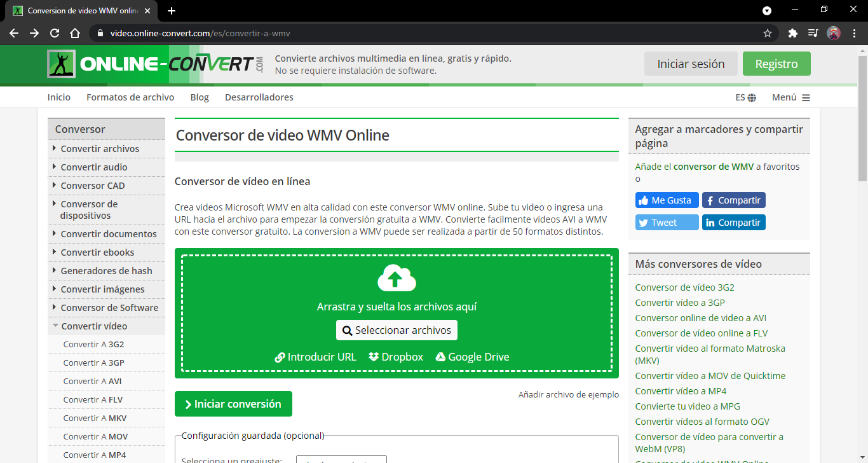Click the Iniciar sesión button
The height and width of the screenshot is (463, 868).
(691, 64)
